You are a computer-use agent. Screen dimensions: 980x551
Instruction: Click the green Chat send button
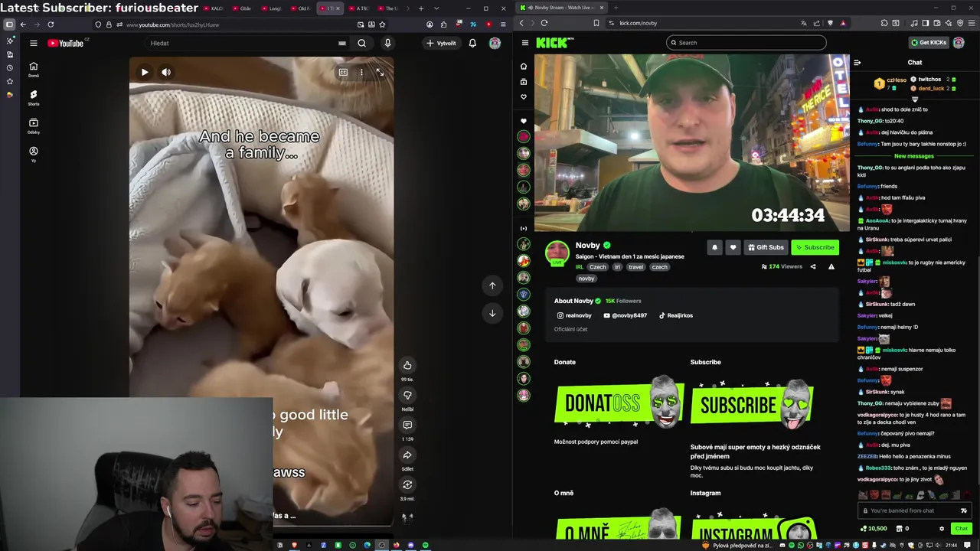pyautogui.click(x=961, y=529)
